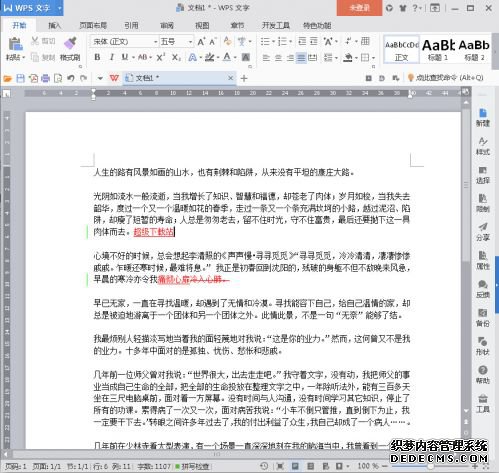Click the save disk icon
499x473 pixels.
pyautogui.click(x=20, y=78)
